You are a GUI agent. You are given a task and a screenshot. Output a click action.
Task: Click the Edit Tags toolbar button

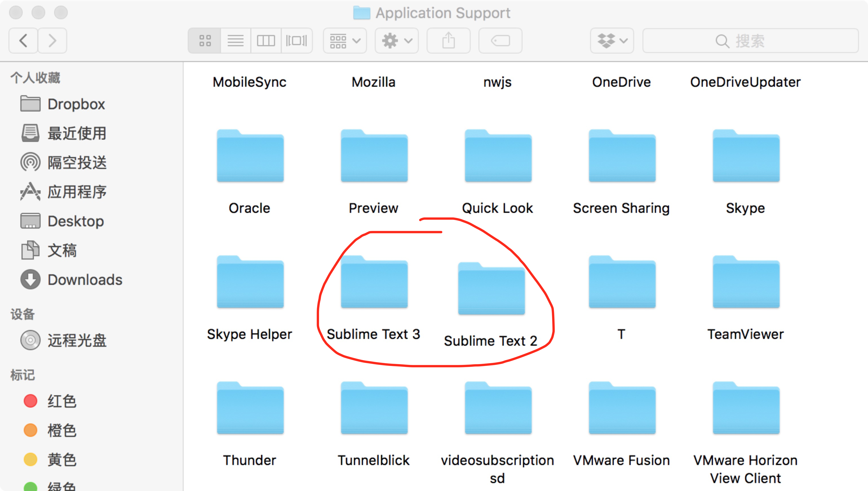(501, 41)
